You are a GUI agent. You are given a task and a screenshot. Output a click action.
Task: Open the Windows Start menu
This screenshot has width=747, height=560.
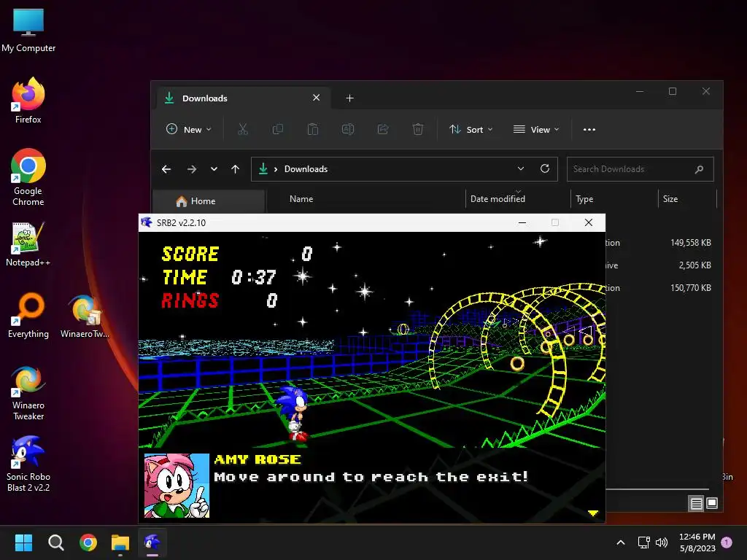point(23,542)
